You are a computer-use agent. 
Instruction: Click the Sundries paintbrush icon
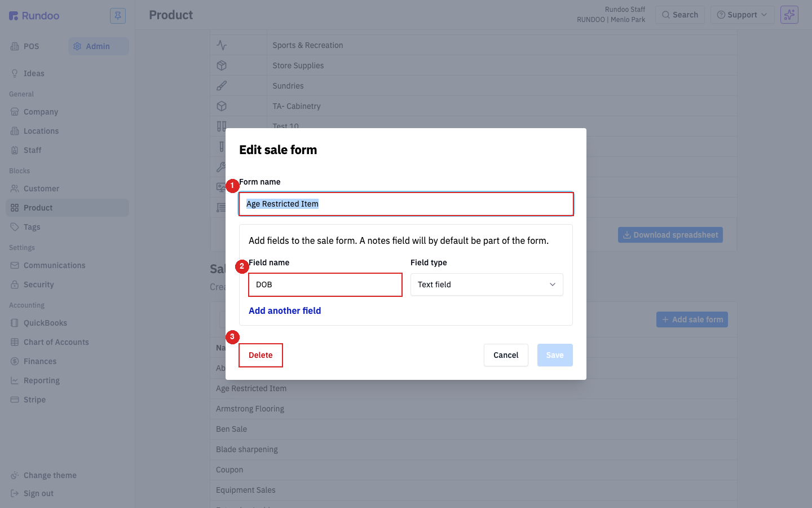click(x=222, y=86)
